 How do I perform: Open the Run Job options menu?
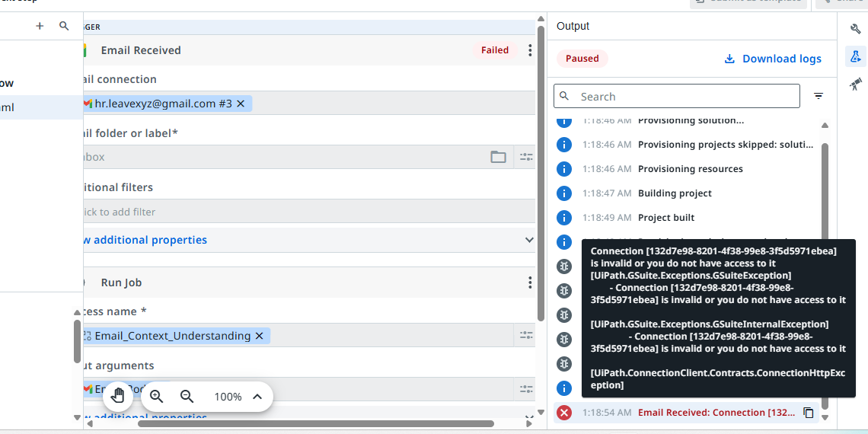pos(530,282)
